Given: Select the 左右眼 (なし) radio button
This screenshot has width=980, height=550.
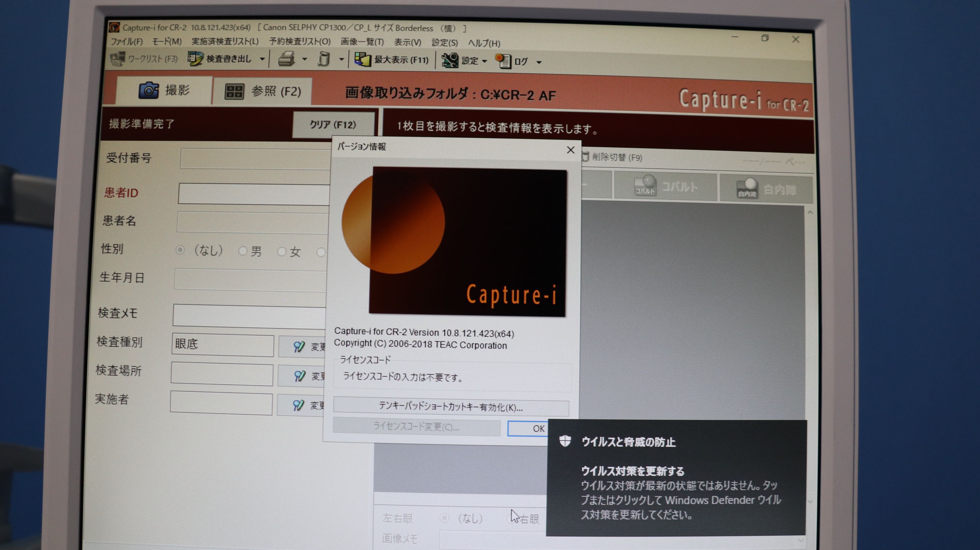Looking at the screenshot, I should 444,518.
